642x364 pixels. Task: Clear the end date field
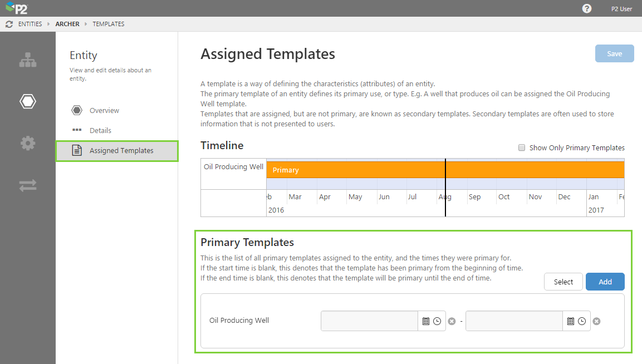596,321
